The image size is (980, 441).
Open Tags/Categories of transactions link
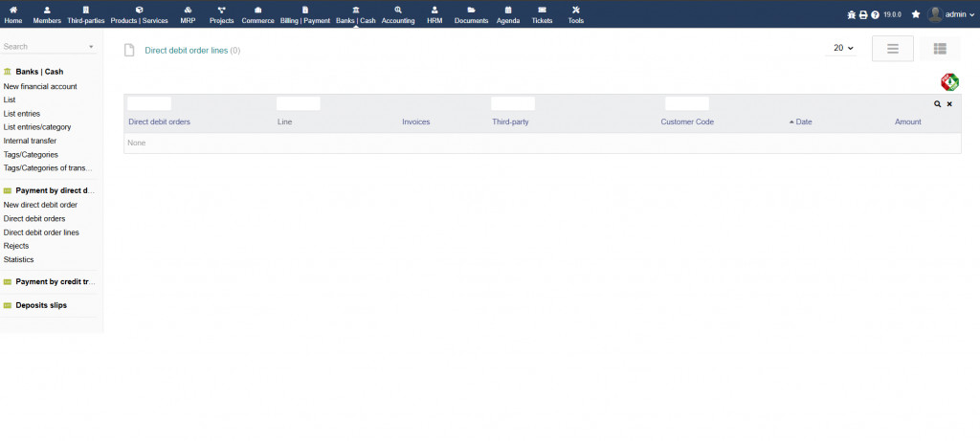pyautogui.click(x=48, y=168)
